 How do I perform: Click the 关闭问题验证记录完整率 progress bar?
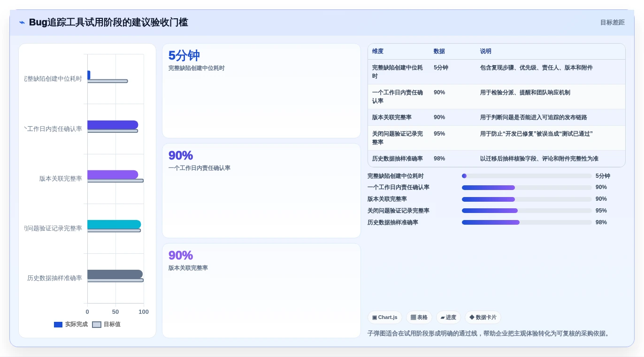click(527, 211)
